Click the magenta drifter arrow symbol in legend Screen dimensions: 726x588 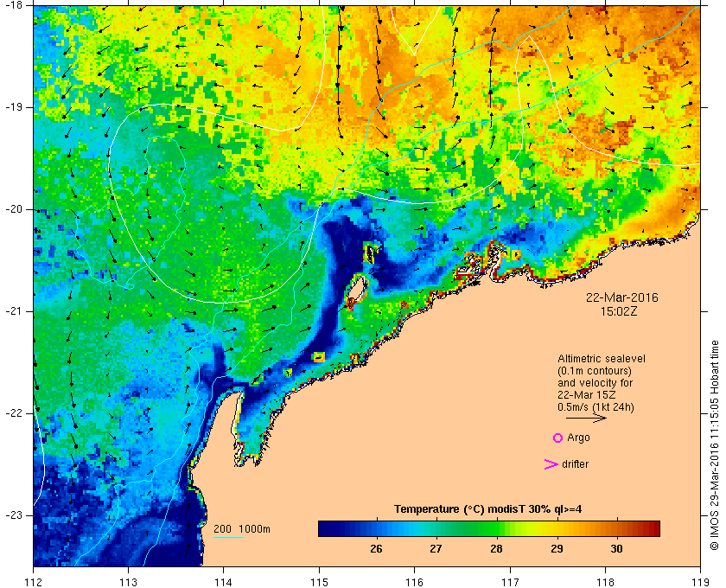pyautogui.click(x=551, y=464)
